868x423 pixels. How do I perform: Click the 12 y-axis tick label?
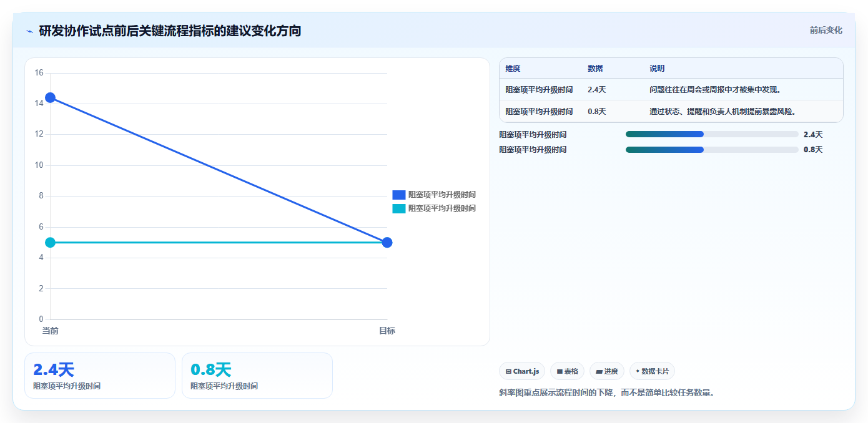[x=39, y=134]
